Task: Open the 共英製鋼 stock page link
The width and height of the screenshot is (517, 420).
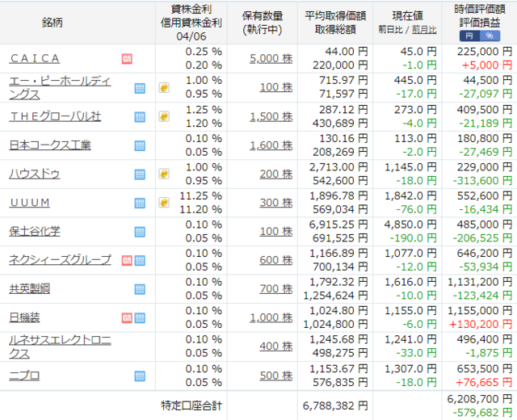Action: pyautogui.click(x=29, y=289)
